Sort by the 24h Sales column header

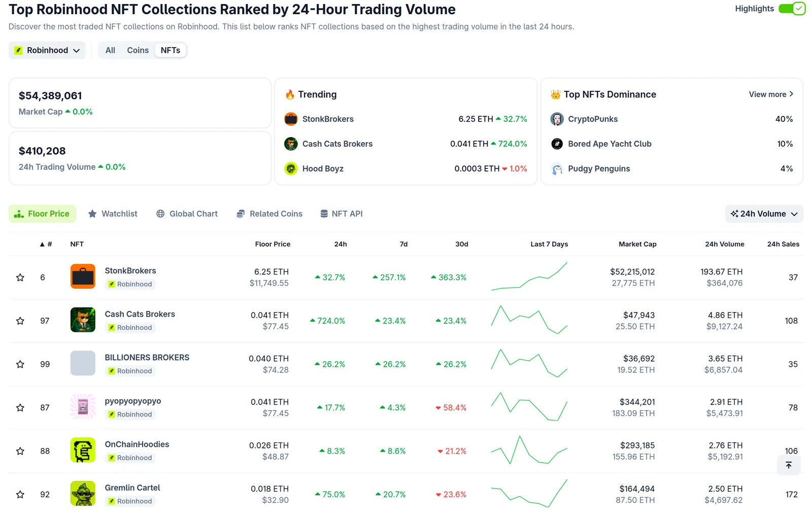(x=783, y=244)
